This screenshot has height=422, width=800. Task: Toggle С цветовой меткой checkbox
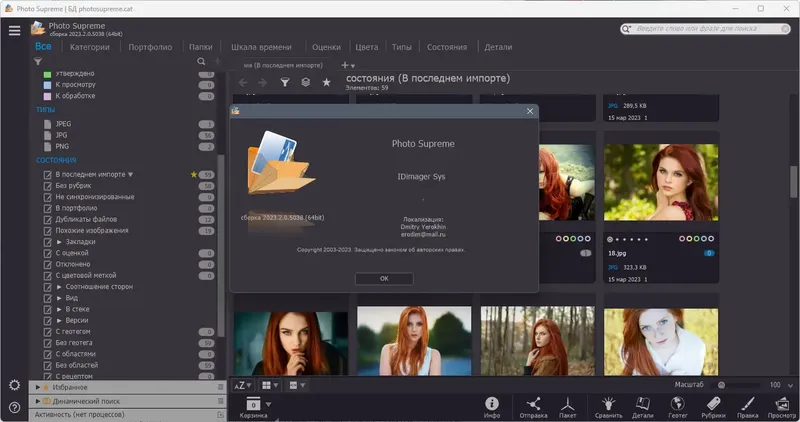coord(47,276)
